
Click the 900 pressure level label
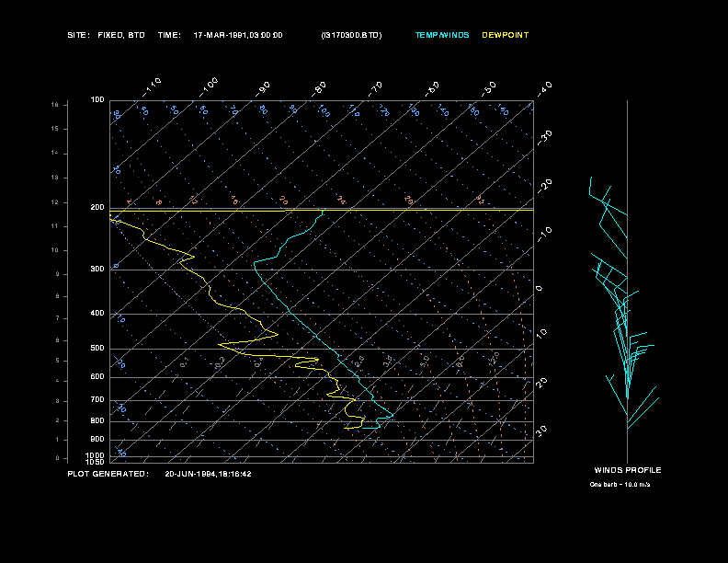click(x=97, y=440)
